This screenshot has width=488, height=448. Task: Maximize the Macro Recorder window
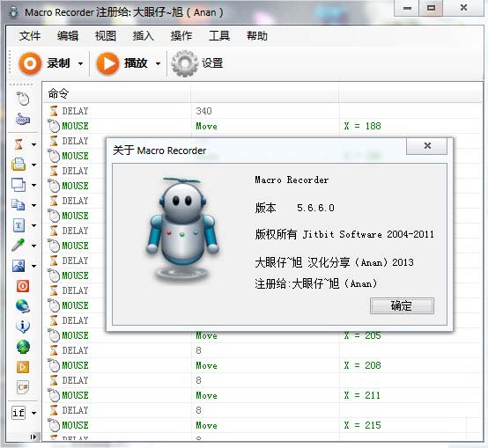431,8
